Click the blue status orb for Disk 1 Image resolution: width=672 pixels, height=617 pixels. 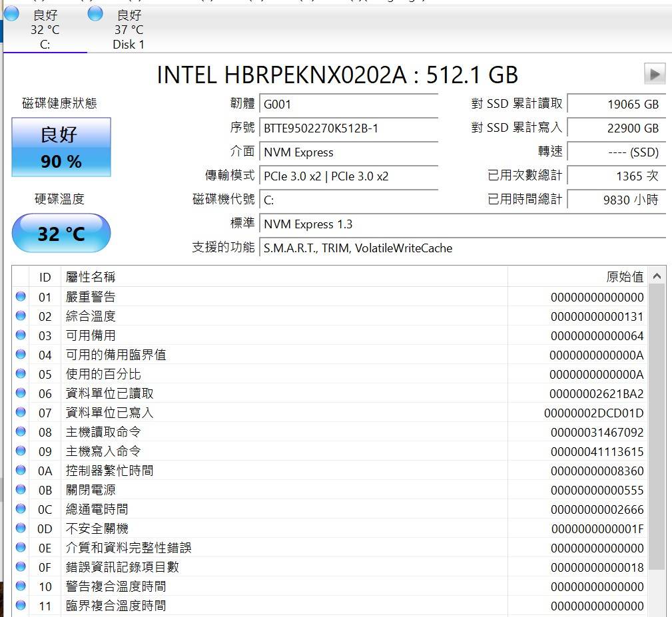click(x=95, y=14)
